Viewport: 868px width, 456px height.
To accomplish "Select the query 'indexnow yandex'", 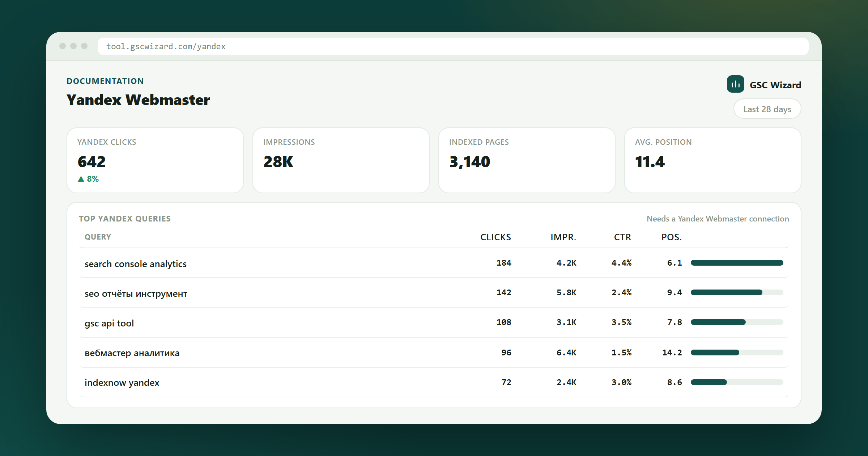I will point(122,383).
